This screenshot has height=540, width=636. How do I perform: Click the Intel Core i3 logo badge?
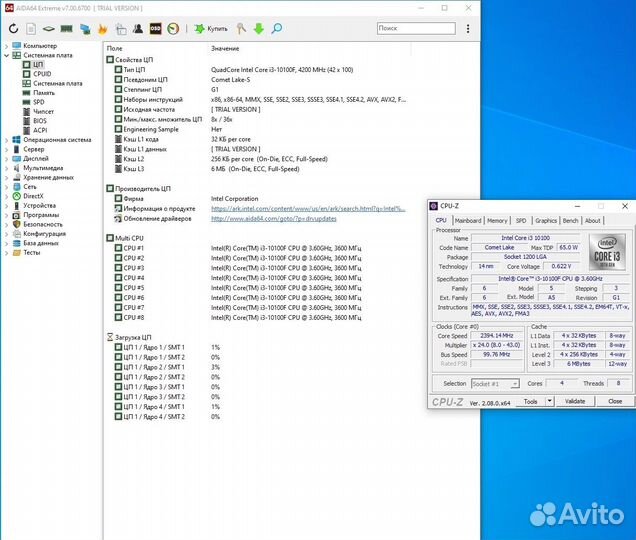pyautogui.click(x=607, y=252)
